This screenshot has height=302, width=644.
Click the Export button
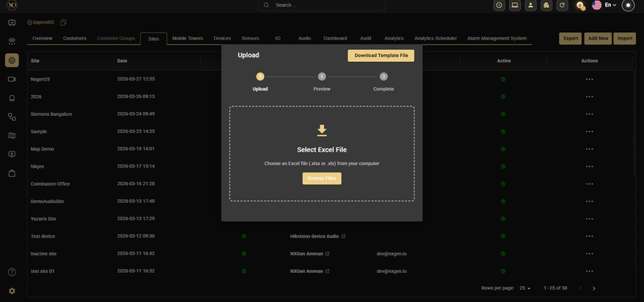(571, 38)
